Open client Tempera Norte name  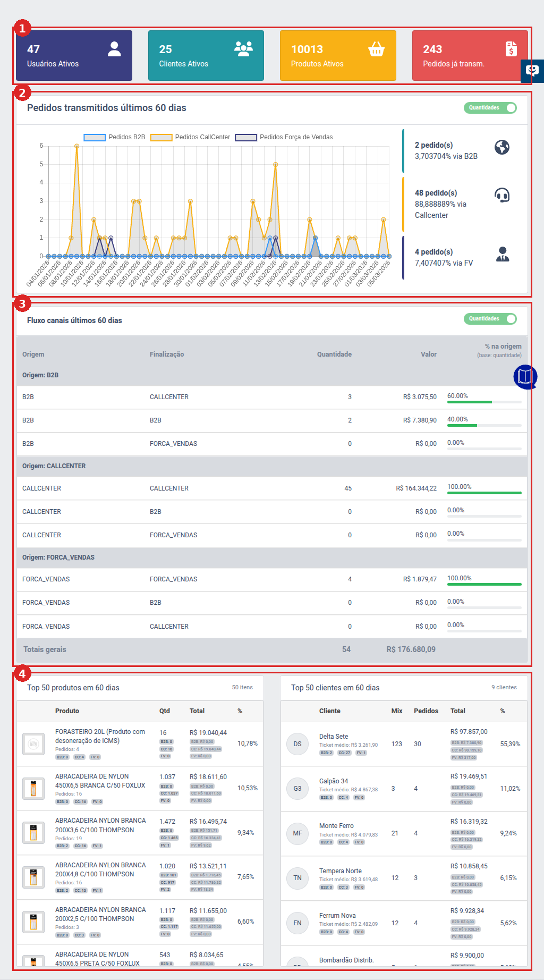point(341,871)
